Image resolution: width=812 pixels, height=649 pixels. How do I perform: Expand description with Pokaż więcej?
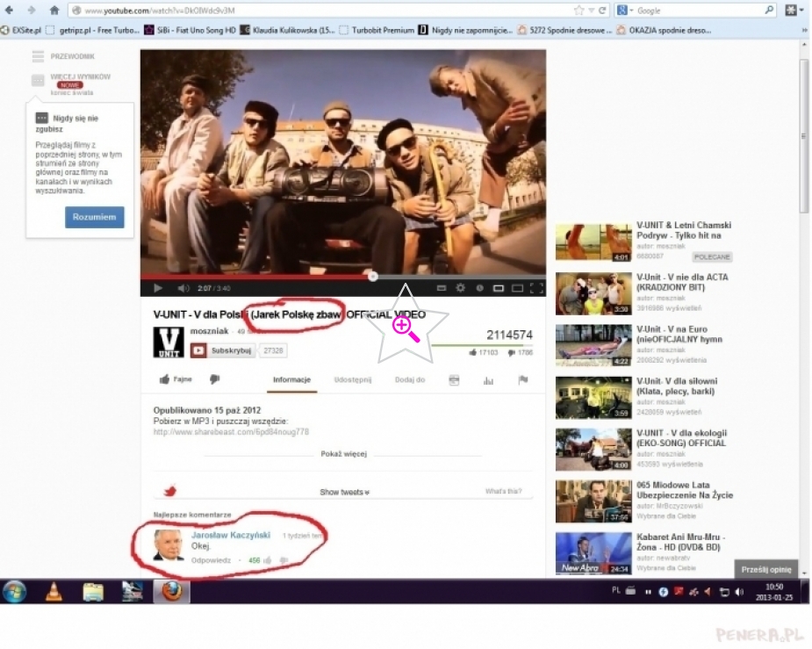(x=343, y=454)
